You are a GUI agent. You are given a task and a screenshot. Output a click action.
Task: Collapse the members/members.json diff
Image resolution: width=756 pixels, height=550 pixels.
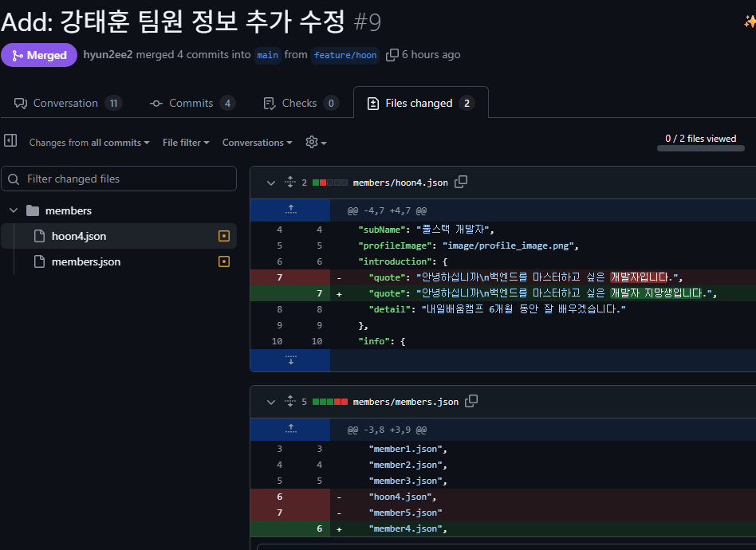[271, 402]
